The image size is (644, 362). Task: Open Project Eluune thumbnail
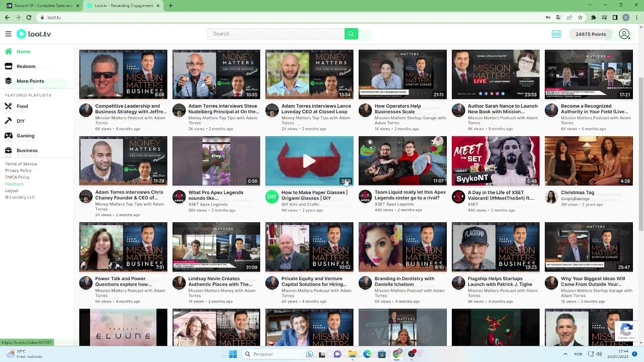click(123, 327)
